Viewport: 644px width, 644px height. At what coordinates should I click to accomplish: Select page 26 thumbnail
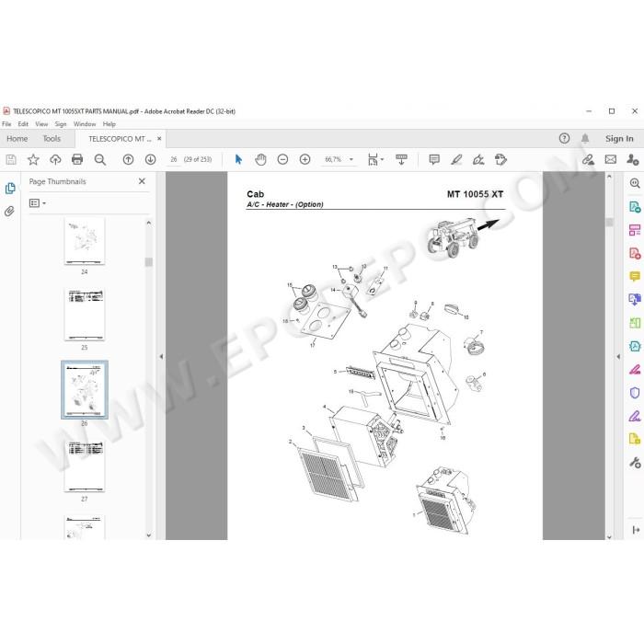click(85, 390)
